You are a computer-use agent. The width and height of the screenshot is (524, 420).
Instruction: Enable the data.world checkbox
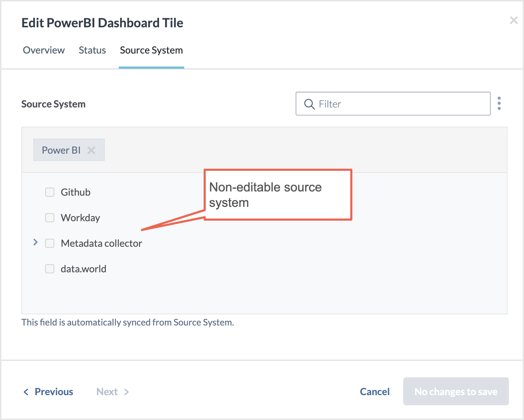click(50, 269)
